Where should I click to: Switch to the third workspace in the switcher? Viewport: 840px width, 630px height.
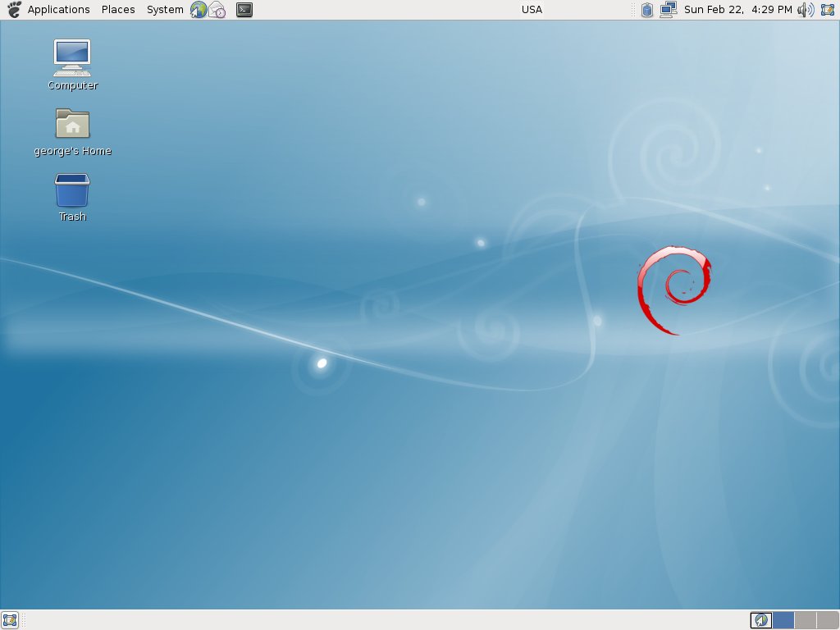806,620
